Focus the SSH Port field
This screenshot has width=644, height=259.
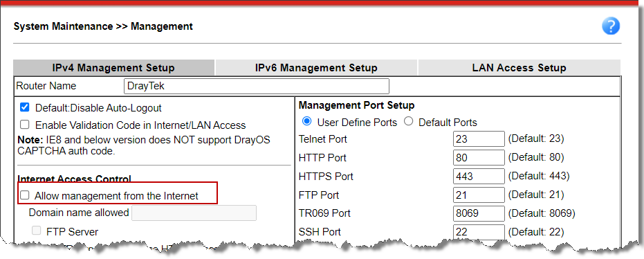[x=479, y=232]
